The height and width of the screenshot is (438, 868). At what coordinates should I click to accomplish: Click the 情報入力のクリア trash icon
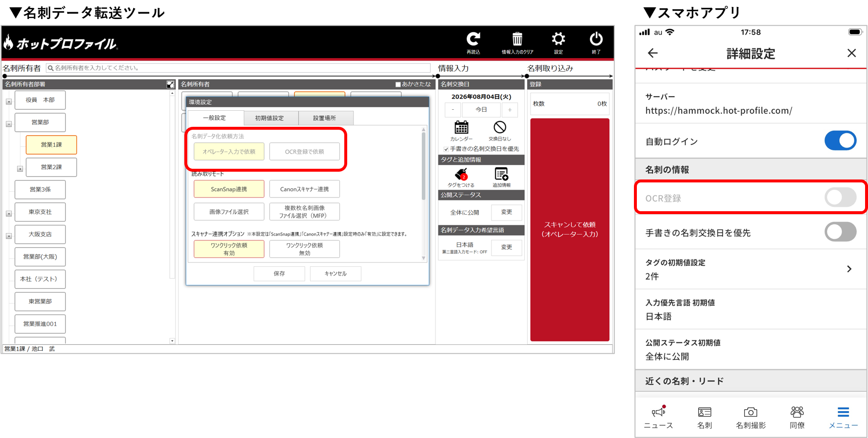517,39
